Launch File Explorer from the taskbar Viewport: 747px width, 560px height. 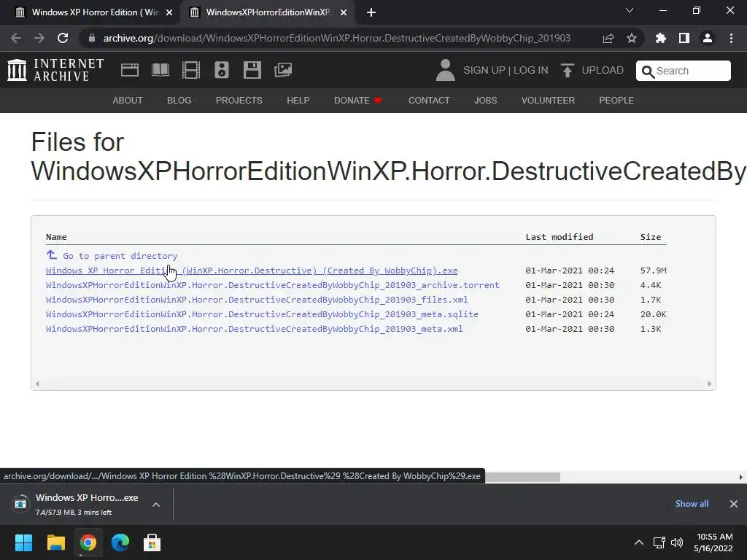[55, 542]
